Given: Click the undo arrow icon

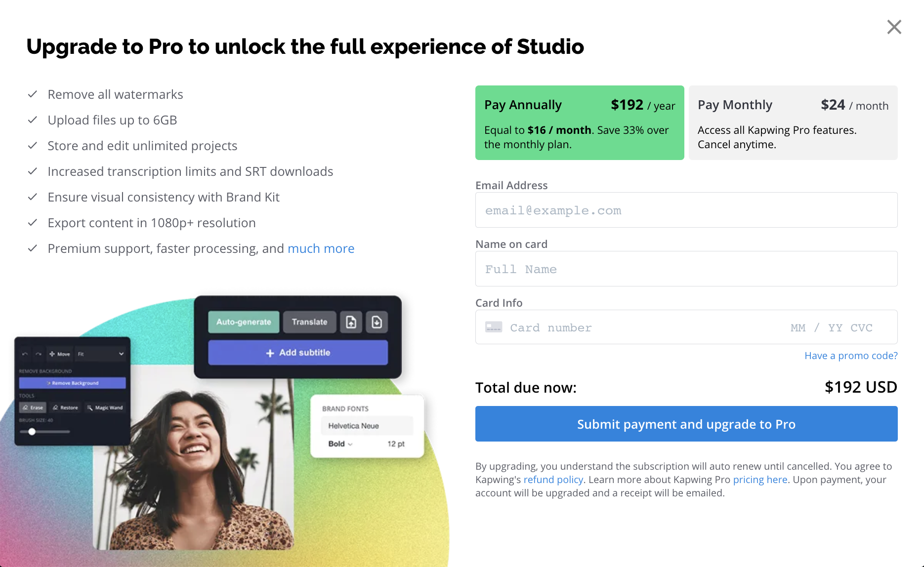Looking at the screenshot, I should point(25,354).
